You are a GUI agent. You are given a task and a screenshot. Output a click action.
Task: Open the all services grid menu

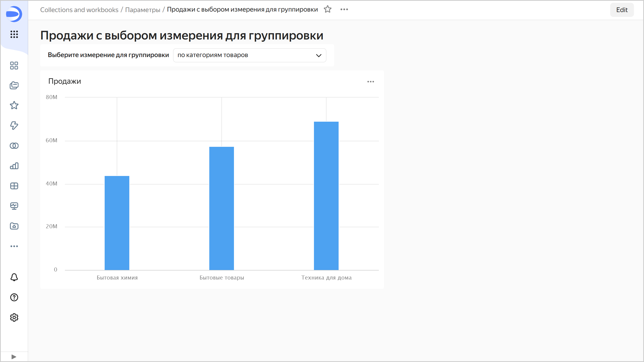(14, 34)
